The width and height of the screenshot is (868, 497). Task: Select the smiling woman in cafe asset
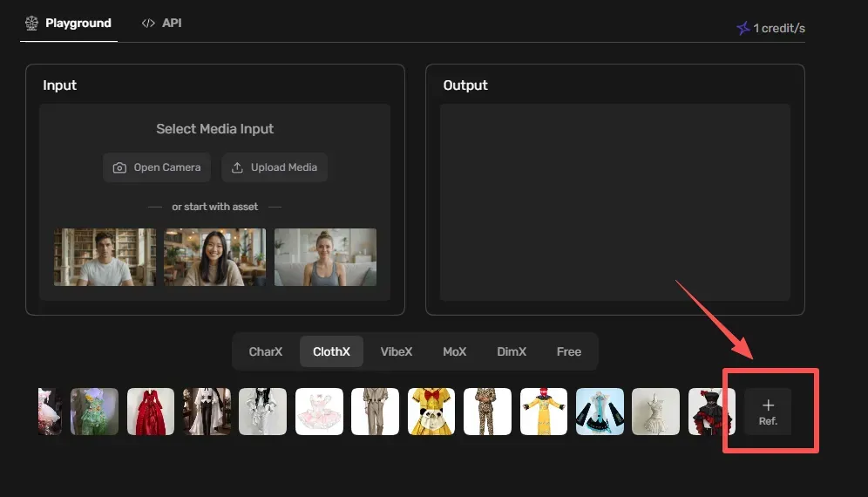coord(214,257)
